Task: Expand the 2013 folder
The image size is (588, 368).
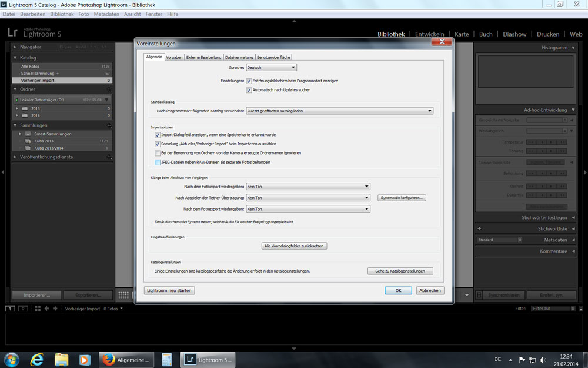Action: point(17,108)
